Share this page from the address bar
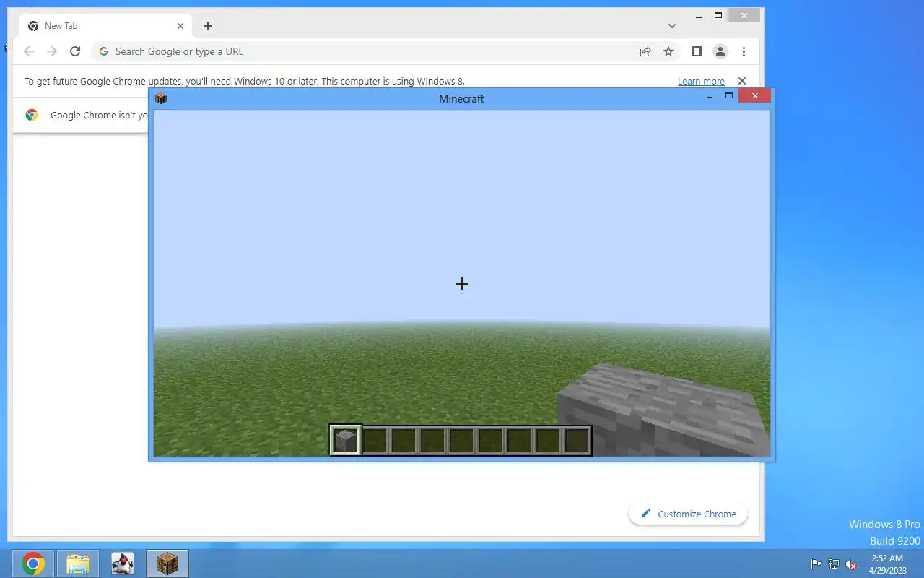924x578 pixels. click(x=645, y=51)
